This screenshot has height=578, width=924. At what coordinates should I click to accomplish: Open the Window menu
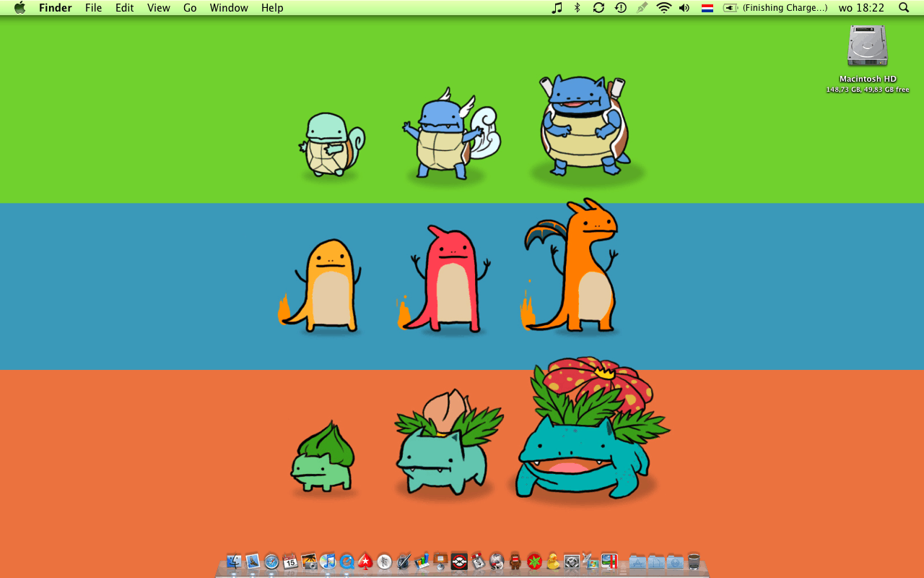click(229, 8)
